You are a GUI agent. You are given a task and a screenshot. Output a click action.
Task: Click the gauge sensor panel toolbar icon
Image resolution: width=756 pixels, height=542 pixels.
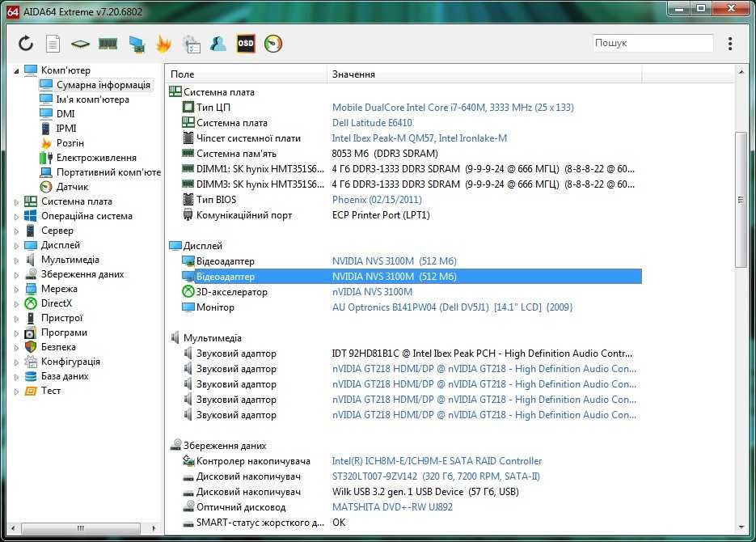click(273, 44)
